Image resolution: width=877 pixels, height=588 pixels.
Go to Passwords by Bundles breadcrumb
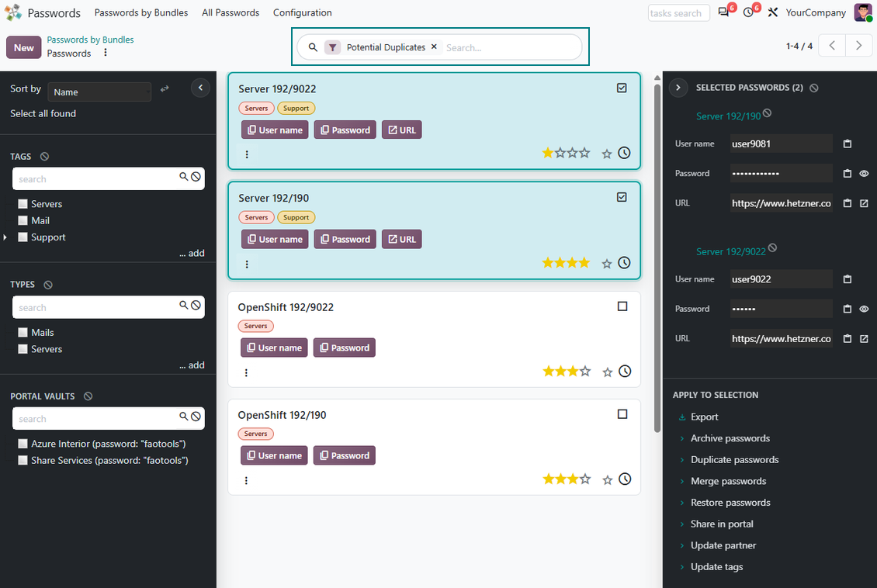[90, 40]
